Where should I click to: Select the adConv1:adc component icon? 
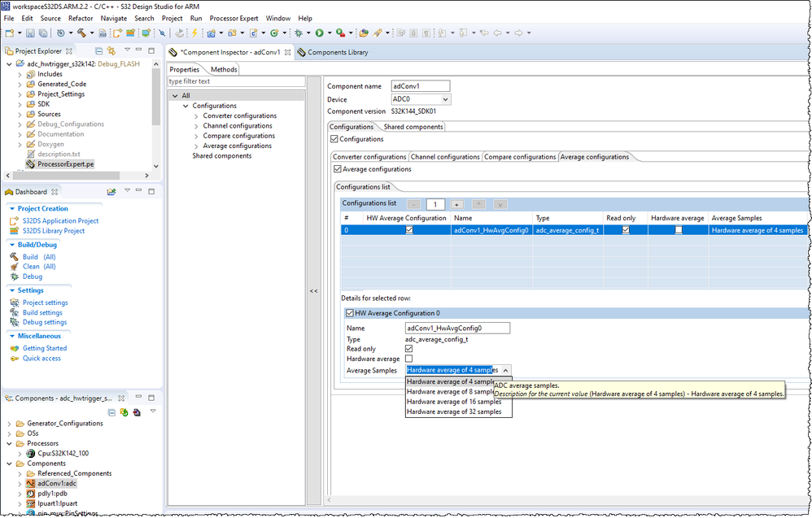click(x=31, y=483)
